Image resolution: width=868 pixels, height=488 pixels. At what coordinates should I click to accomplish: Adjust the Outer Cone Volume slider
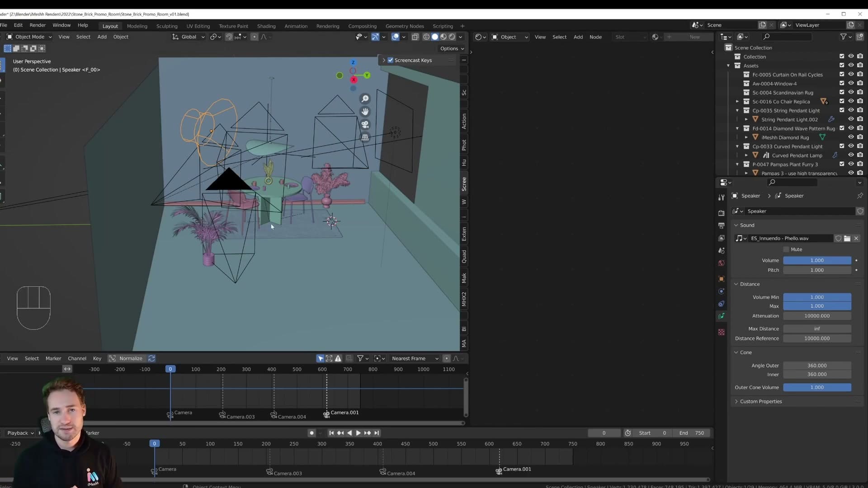(x=817, y=387)
